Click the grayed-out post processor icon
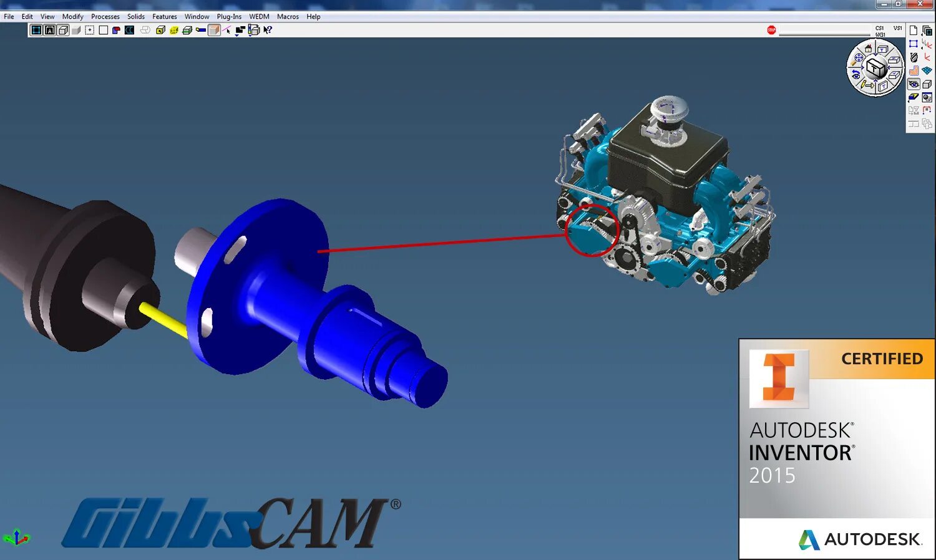 [914, 110]
